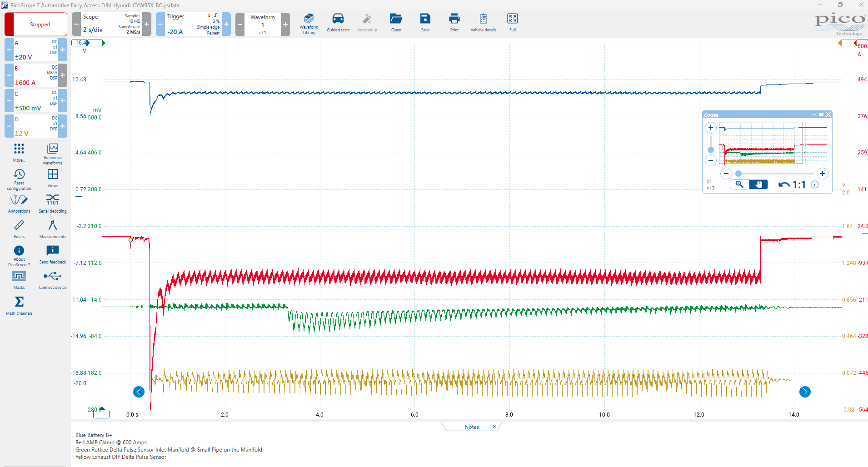The height and width of the screenshot is (467, 868).
Task: Decrease Channel A range with minus
Action: pyautogui.click(x=9, y=50)
